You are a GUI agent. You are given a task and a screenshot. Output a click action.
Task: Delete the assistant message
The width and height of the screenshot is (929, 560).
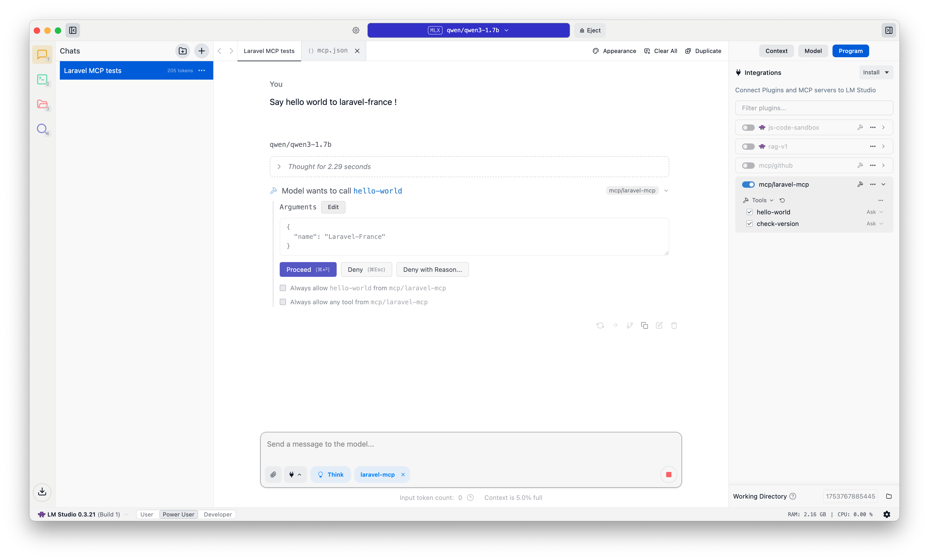pos(674,325)
